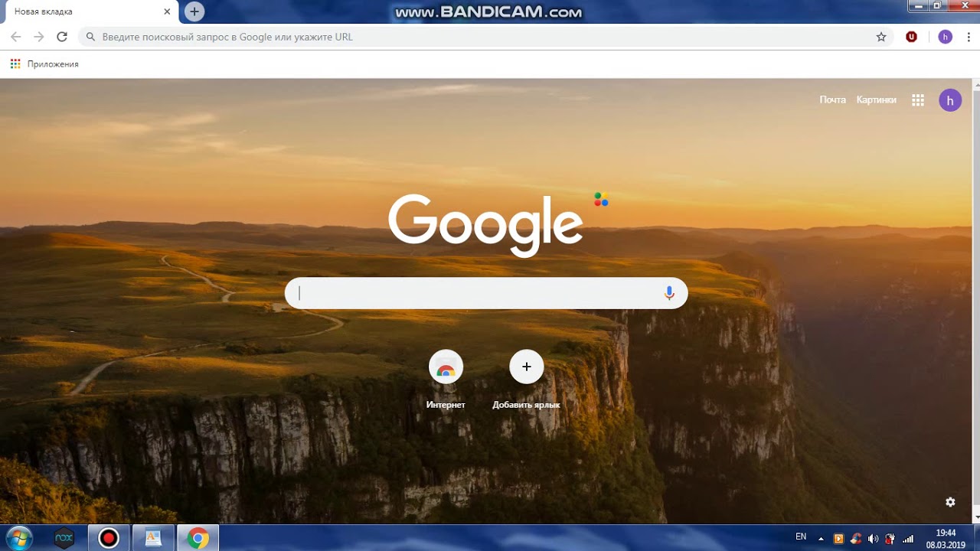Switch to Chrome in the taskbar

(x=198, y=538)
